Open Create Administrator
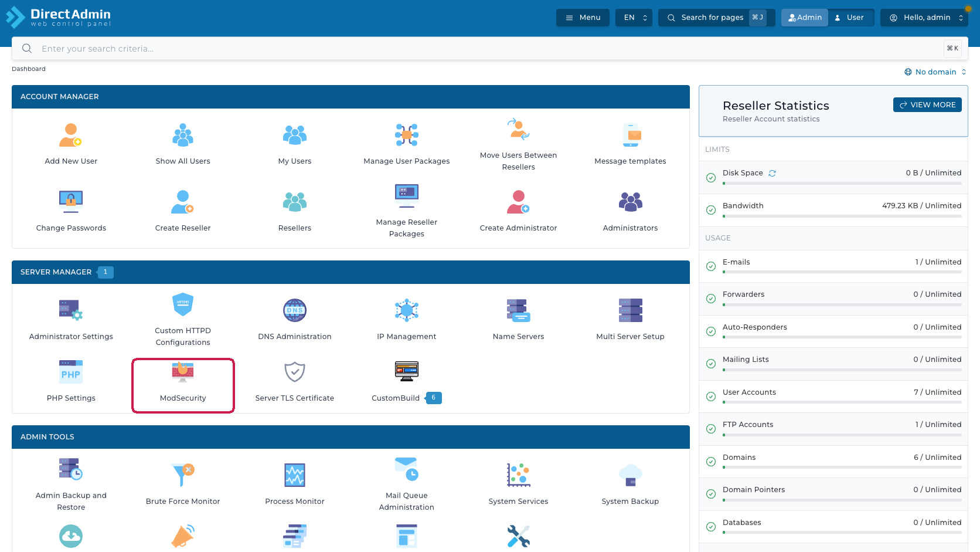980x552 pixels. pos(519,212)
